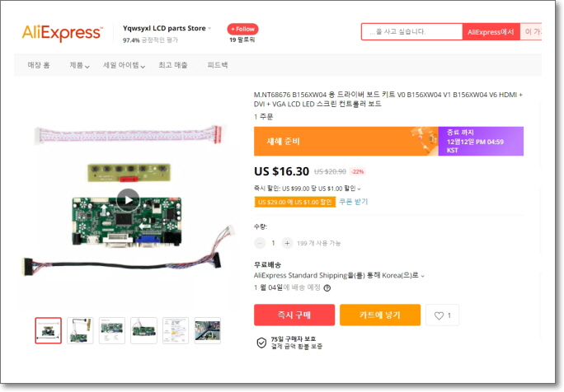Click the buyer protection shield icon
564x392 pixels.
pyautogui.click(x=261, y=343)
